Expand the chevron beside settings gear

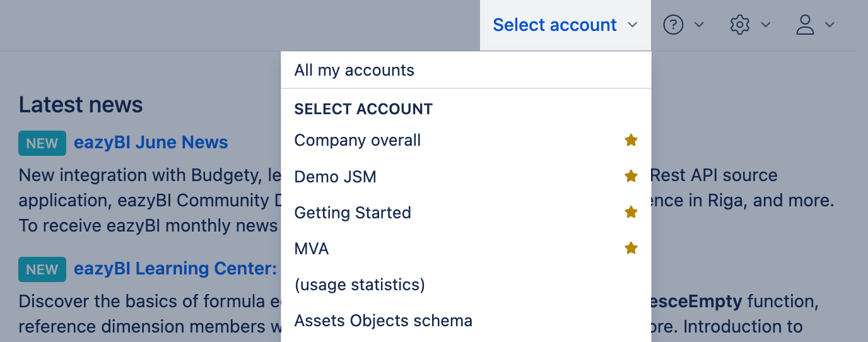(x=766, y=25)
